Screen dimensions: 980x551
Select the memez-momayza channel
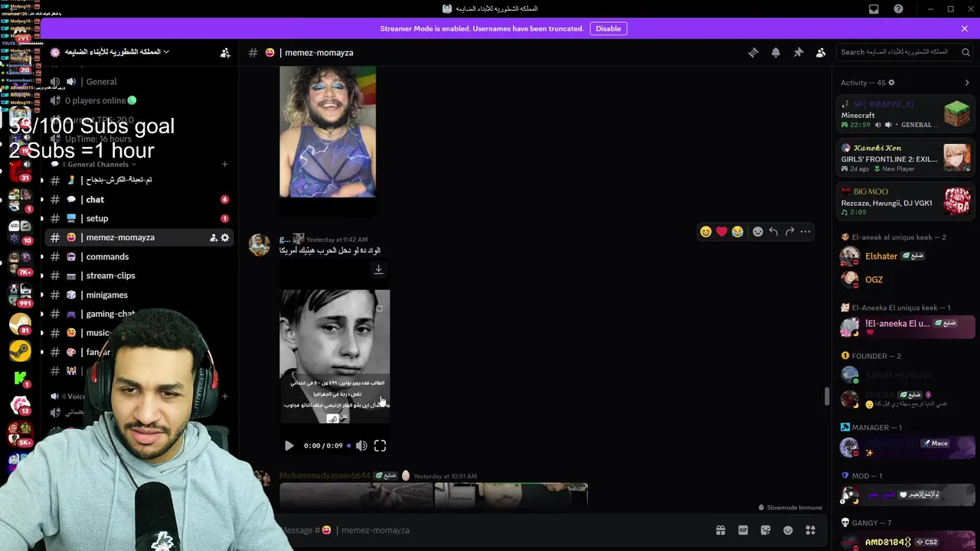[x=139, y=238]
